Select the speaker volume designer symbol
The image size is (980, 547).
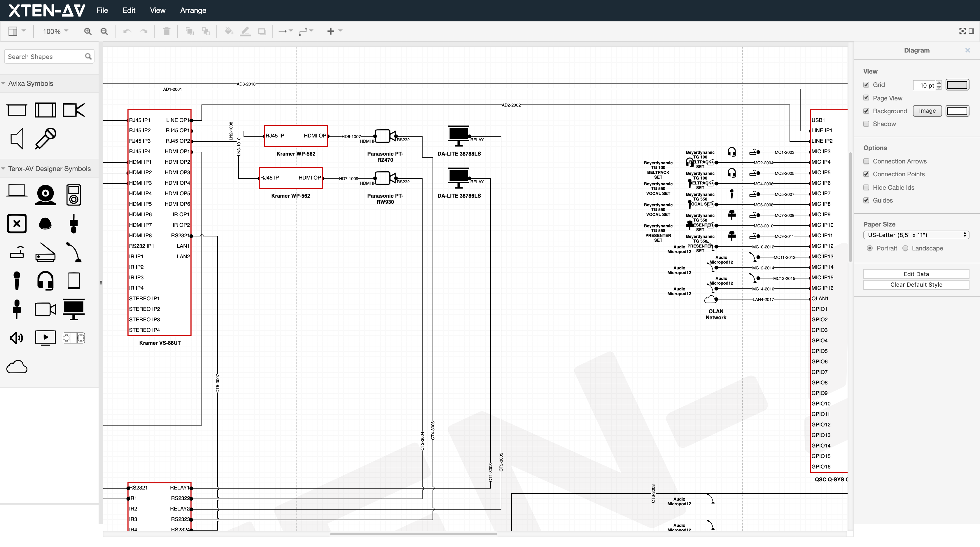point(17,338)
